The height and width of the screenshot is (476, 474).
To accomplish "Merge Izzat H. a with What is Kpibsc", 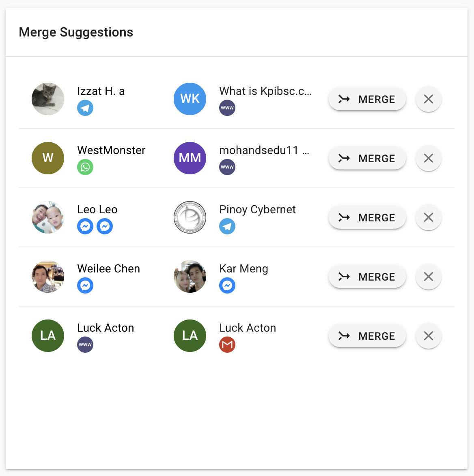I will [x=367, y=99].
